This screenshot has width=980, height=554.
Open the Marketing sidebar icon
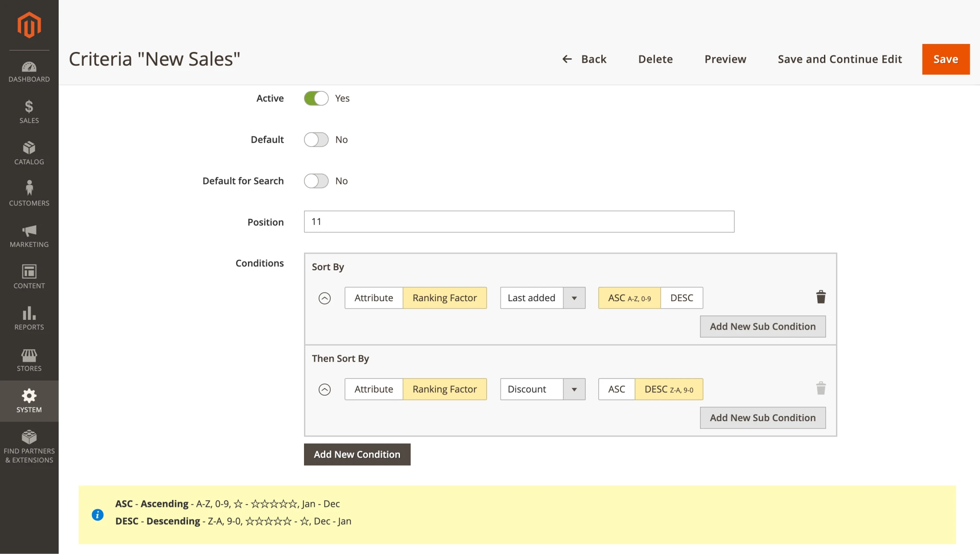[29, 233]
